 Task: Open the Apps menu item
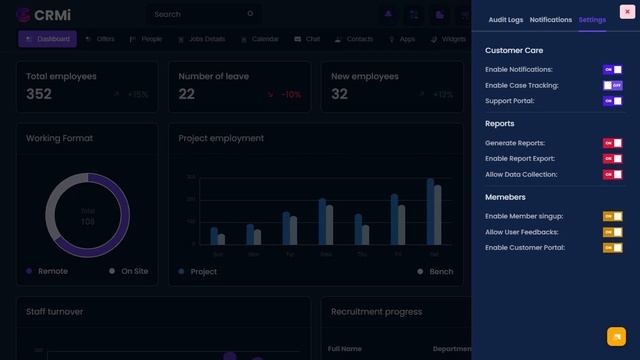point(402,39)
